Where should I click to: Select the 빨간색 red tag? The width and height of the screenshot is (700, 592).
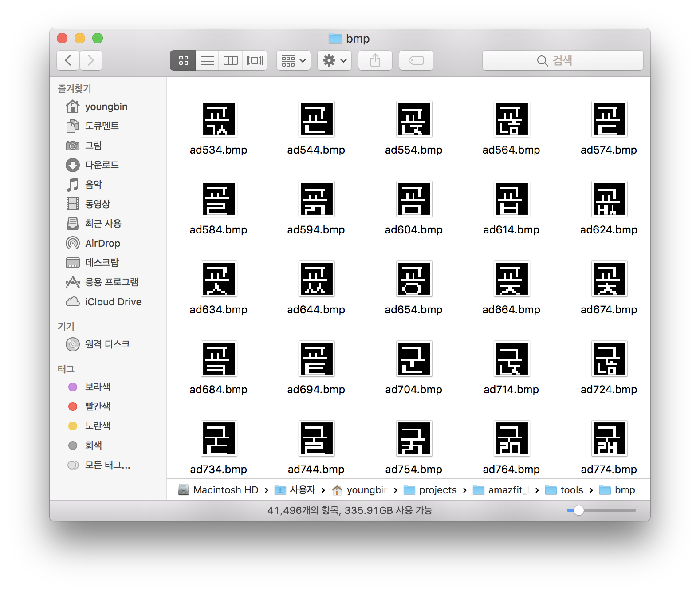pos(97,407)
